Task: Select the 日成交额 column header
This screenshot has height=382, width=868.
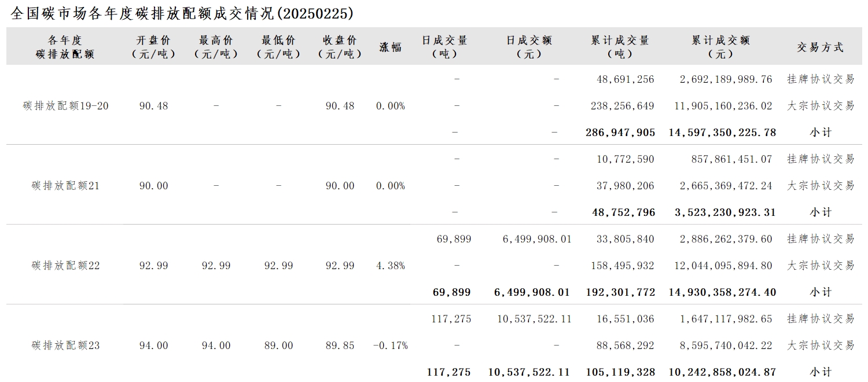Action: point(529,47)
